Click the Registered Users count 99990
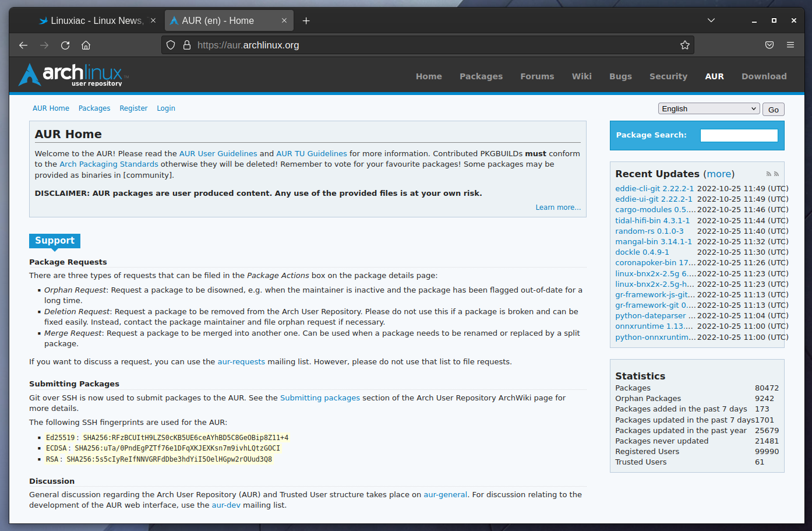Viewport: 812px width, 531px height. (x=767, y=452)
